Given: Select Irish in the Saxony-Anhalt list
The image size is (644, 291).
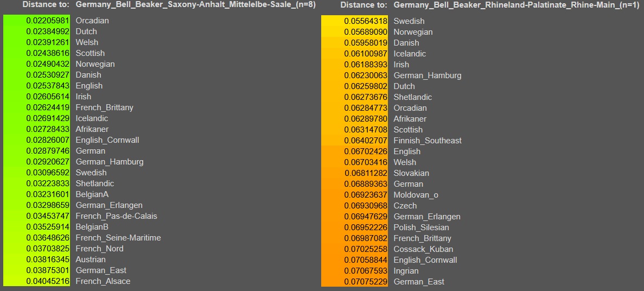Looking at the screenshot, I should point(84,97).
